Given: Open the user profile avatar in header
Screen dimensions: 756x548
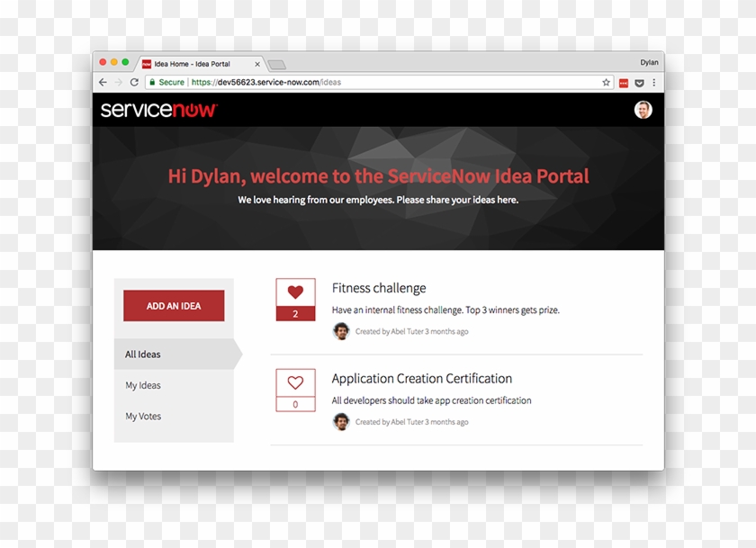Looking at the screenshot, I should (643, 110).
